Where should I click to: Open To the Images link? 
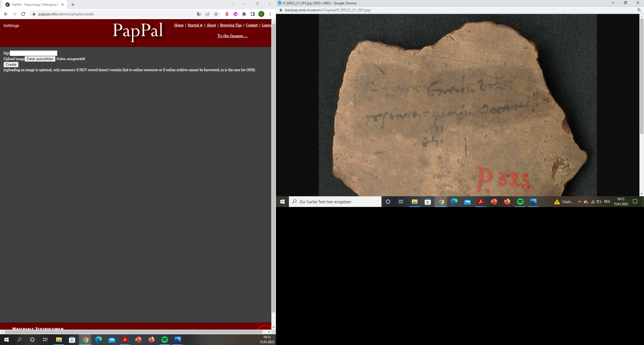point(232,36)
